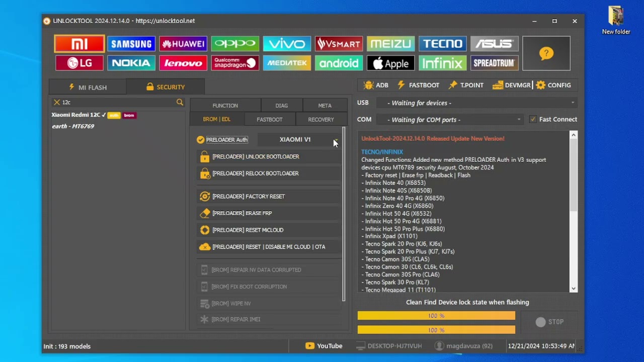This screenshot has height=362, width=644.
Task: Click [BROM] REPAIR NV DATA CORRUPTED
Action: (x=269, y=270)
